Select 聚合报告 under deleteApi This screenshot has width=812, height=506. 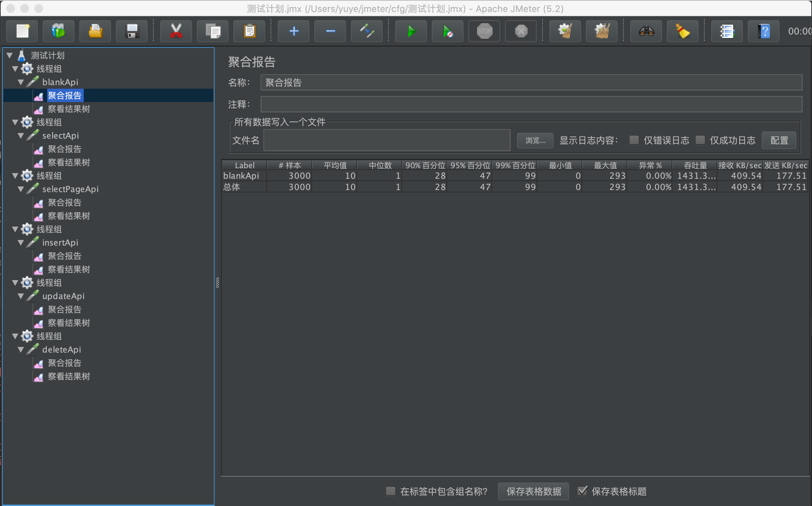pos(65,363)
